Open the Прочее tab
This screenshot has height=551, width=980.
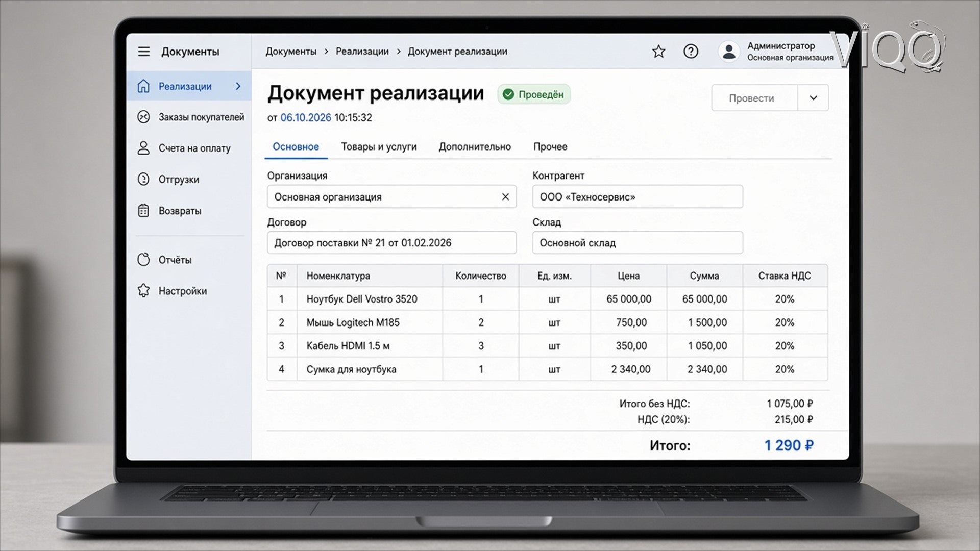[550, 147]
